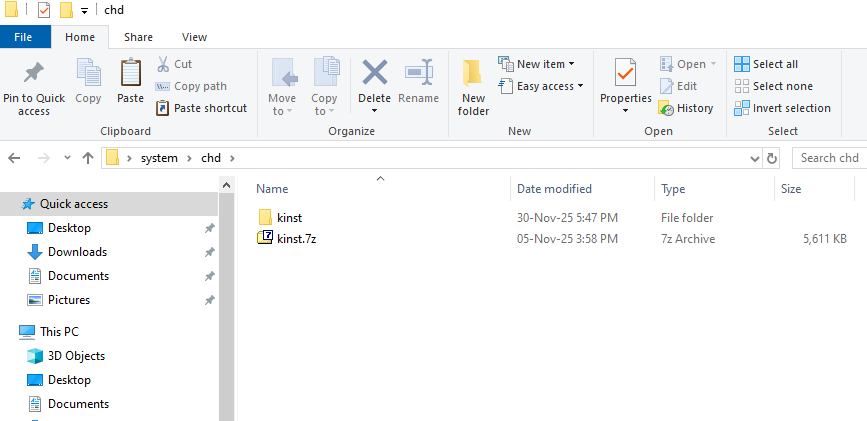Click Invert selection in Select group
The image size is (867, 421).
[781, 108]
